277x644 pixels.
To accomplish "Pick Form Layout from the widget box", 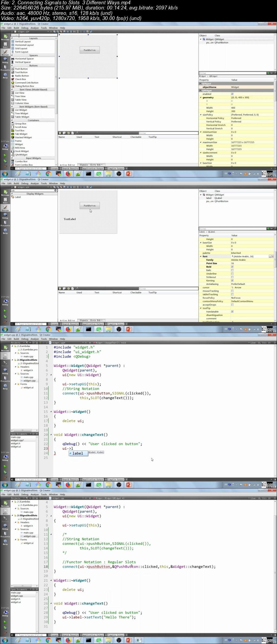I will pyautogui.click(x=21, y=52).
